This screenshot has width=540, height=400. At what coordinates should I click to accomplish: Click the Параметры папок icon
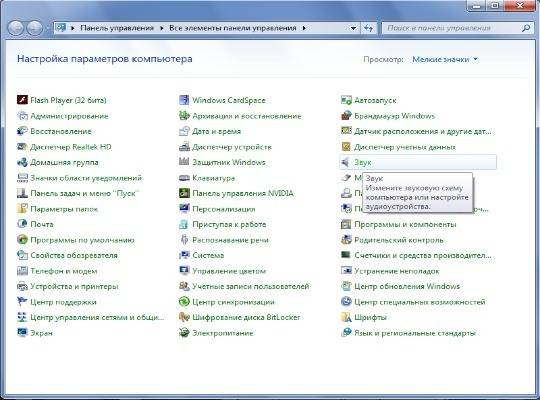point(22,209)
